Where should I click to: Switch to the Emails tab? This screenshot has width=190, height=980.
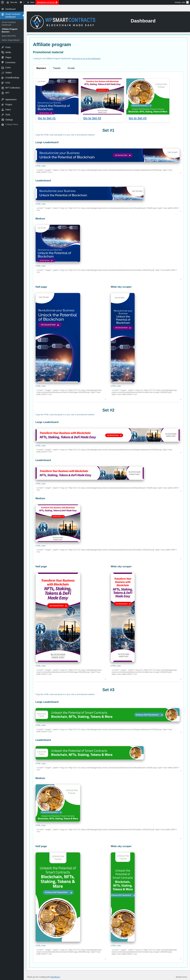pyautogui.click(x=71, y=68)
